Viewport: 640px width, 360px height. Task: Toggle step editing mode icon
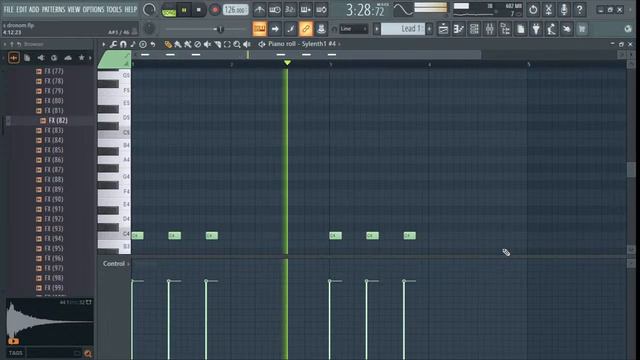[306, 9]
